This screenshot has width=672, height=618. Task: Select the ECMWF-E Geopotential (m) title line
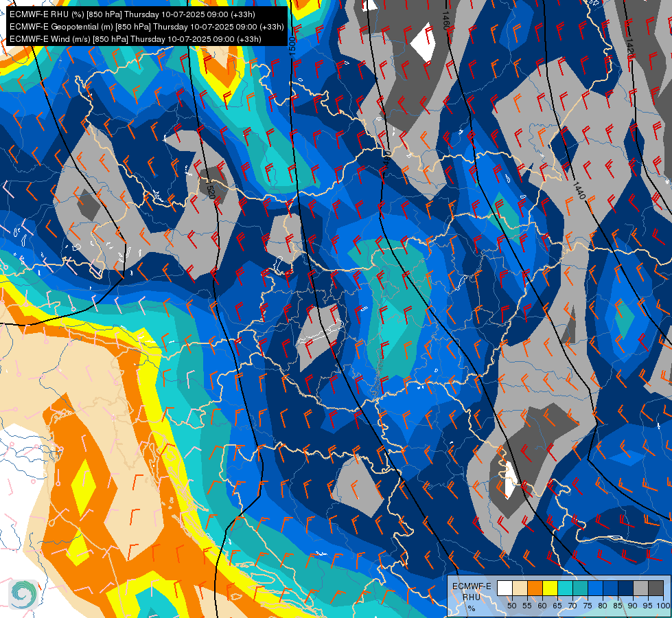coord(147,27)
